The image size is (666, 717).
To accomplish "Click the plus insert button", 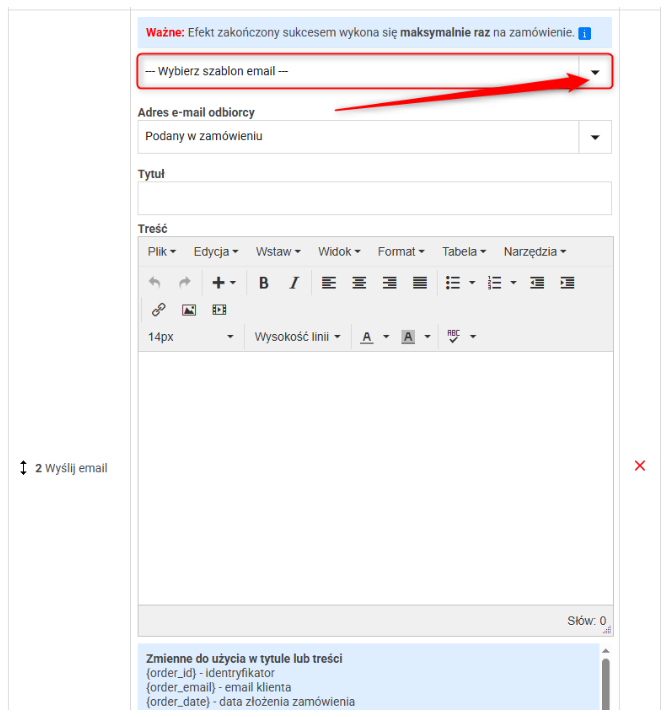I will click(219, 283).
